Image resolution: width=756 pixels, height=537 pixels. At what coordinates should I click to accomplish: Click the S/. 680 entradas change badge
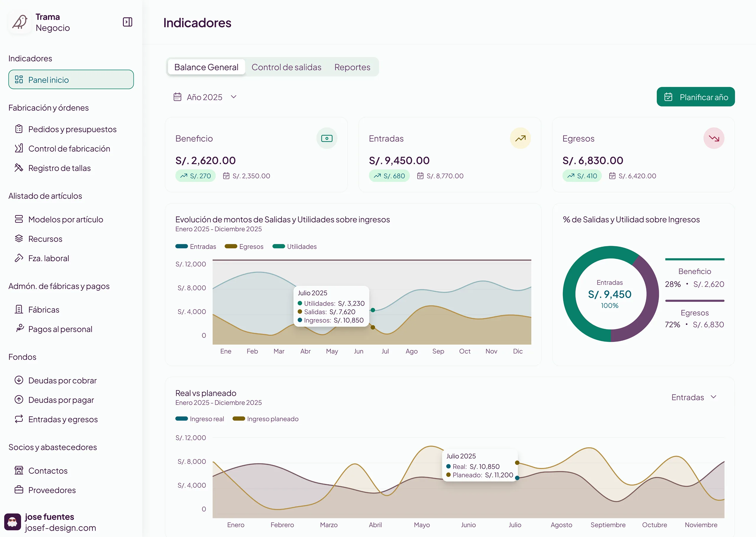coord(390,176)
